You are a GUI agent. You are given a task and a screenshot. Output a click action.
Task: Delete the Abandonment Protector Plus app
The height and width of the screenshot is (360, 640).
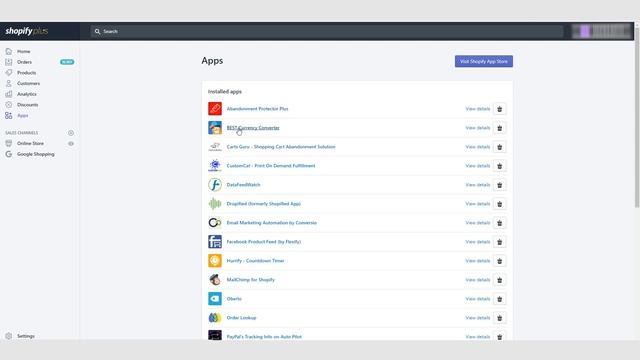(499, 109)
